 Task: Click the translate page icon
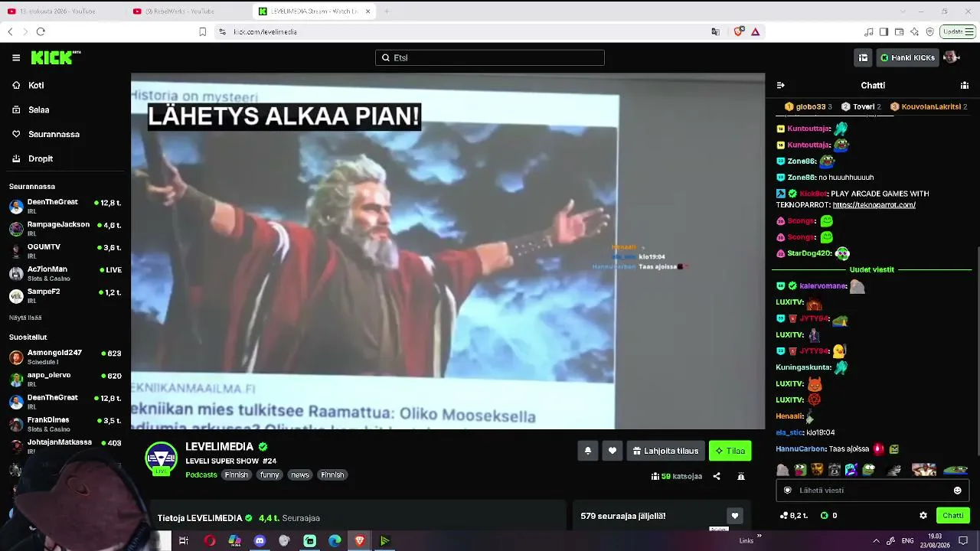[x=715, y=31]
